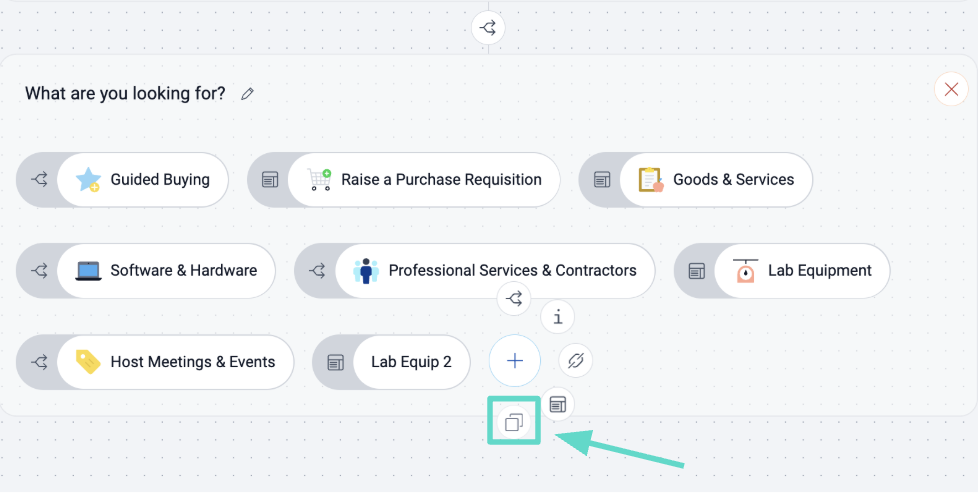Image resolution: width=978 pixels, height=496 pixels.
Task: Click the info 'i' circle icon
Action: pyautogui.click(x=558, y=317)
